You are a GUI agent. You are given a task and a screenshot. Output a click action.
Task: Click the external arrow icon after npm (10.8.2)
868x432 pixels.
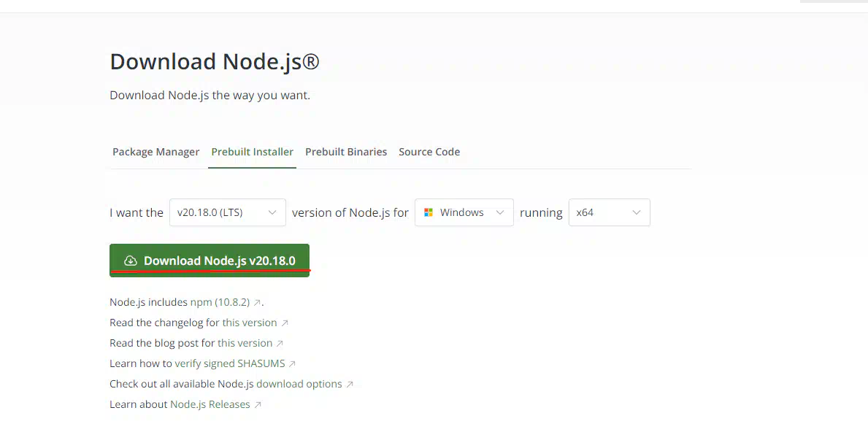257,303
